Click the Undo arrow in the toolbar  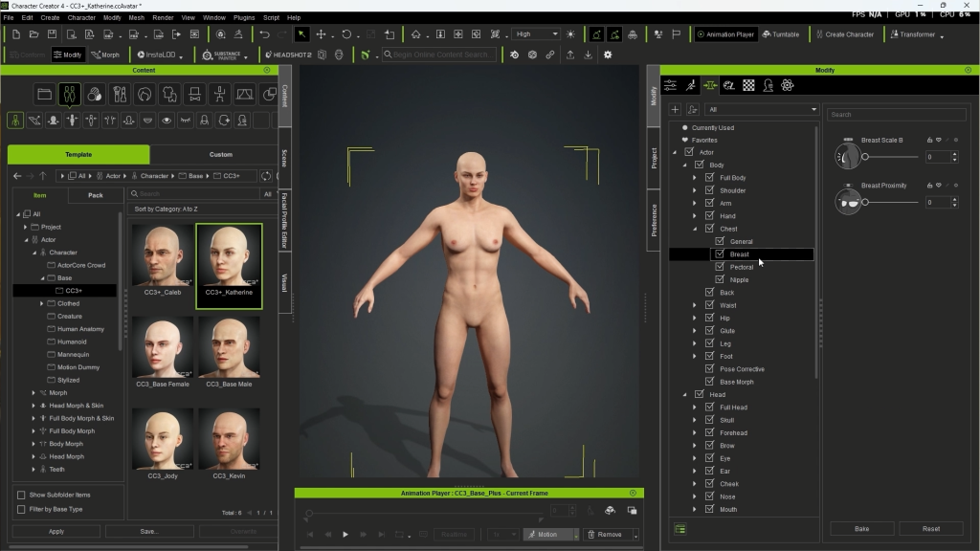point(264,34)
